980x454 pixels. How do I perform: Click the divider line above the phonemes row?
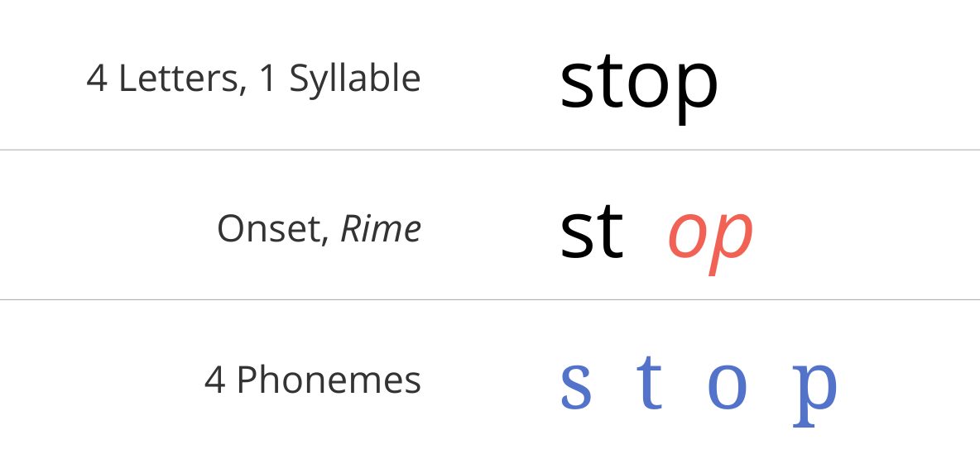click(x=490, y=299)
